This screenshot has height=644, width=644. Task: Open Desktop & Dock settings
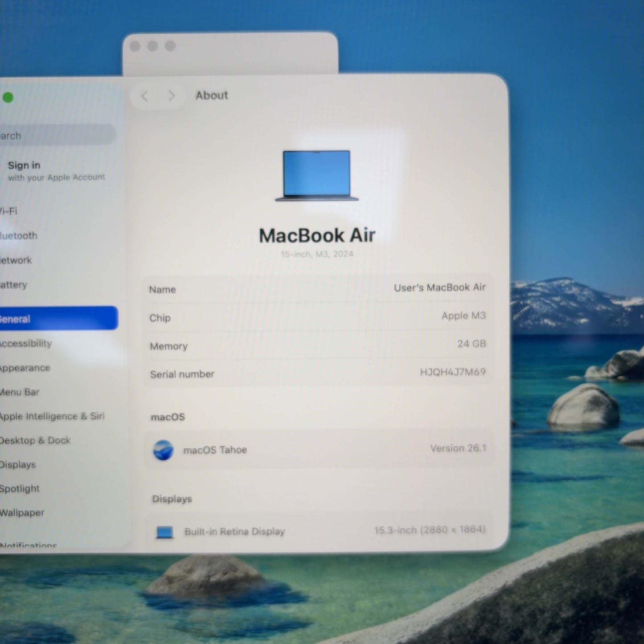(x=35, y=440)
